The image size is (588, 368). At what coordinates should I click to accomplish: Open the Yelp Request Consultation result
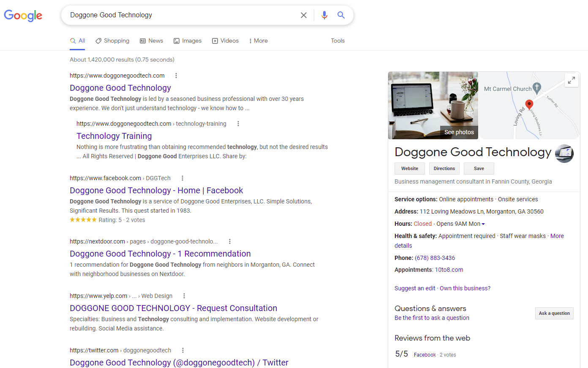[x=174, y=308]
